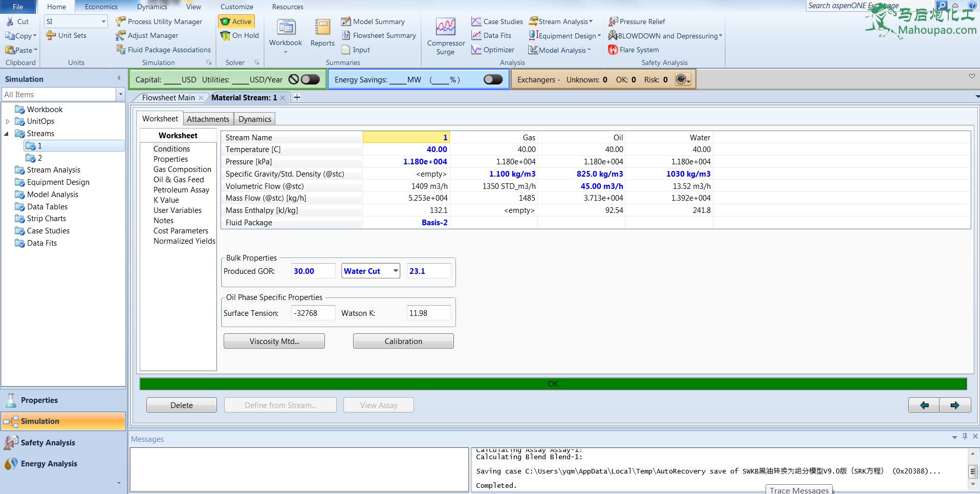Open the Input summary
The width and height of the screenshot is (980, 494).
click(356, 50)
